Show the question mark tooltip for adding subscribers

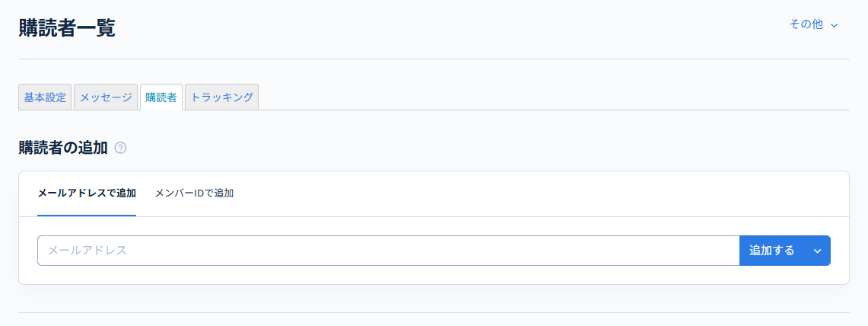pos(120,148)
